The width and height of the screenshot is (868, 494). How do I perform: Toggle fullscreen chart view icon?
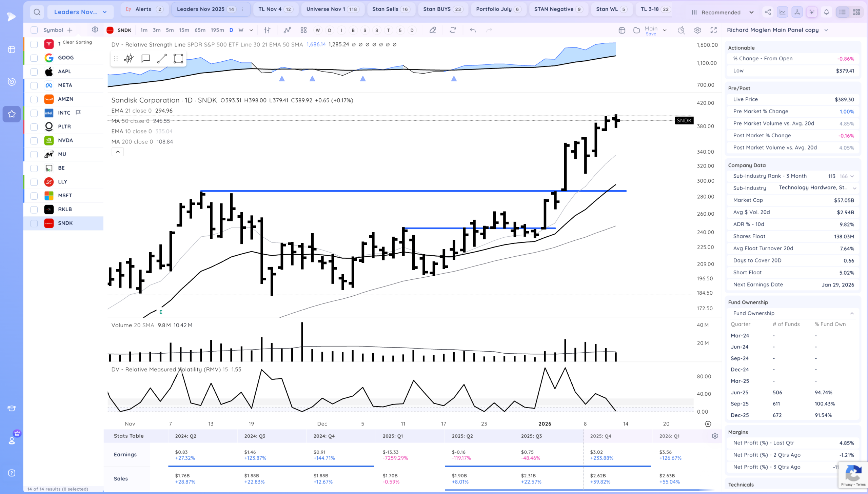click(x=714, y=30)
